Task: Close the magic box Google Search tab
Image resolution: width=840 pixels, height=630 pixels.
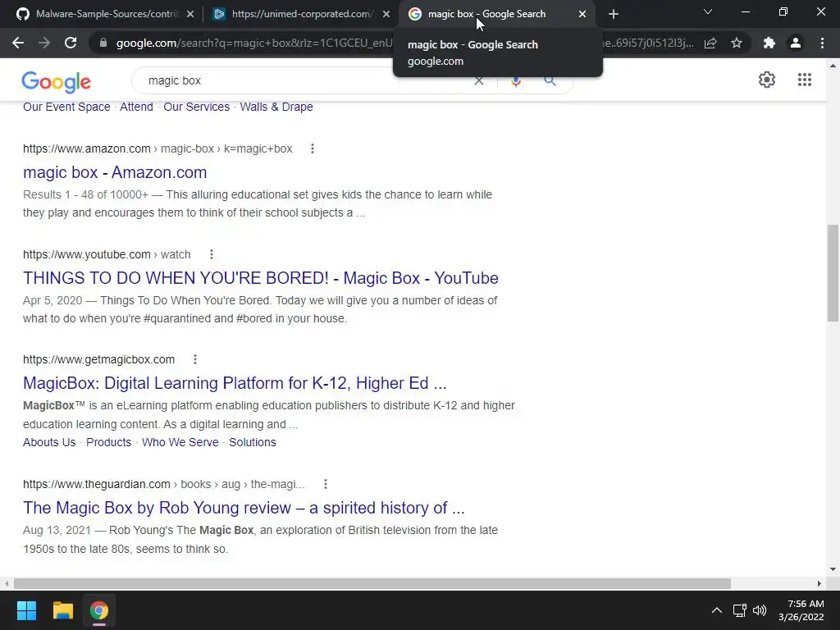Action: click(582, 14)
